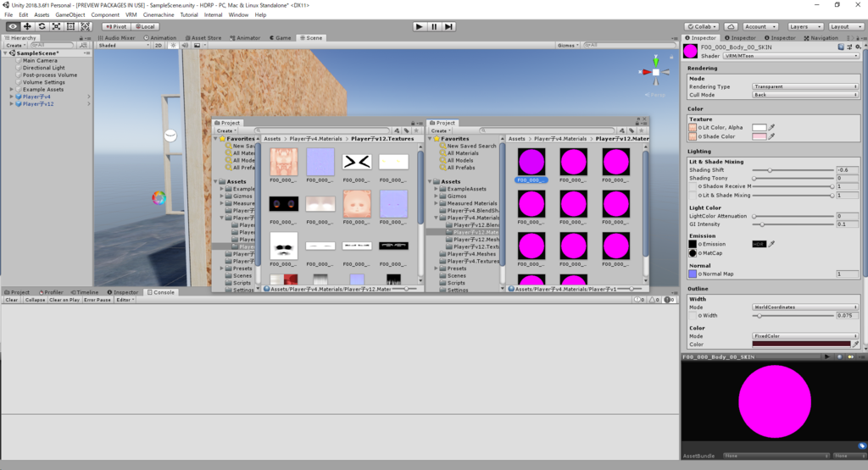The height and width of the screenshot is (470, 868).
Task: Open material help book icon
Action: pyautogui.click(x=841, y=47)
